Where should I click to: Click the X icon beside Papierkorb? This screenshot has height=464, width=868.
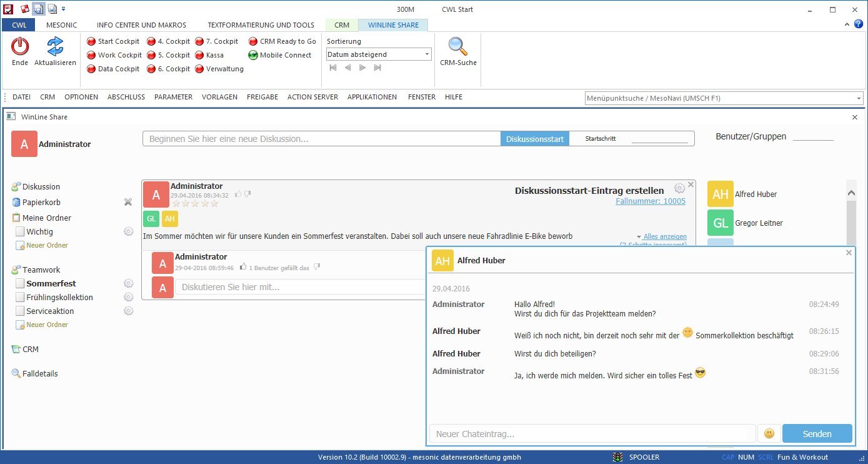coord(128,202)
